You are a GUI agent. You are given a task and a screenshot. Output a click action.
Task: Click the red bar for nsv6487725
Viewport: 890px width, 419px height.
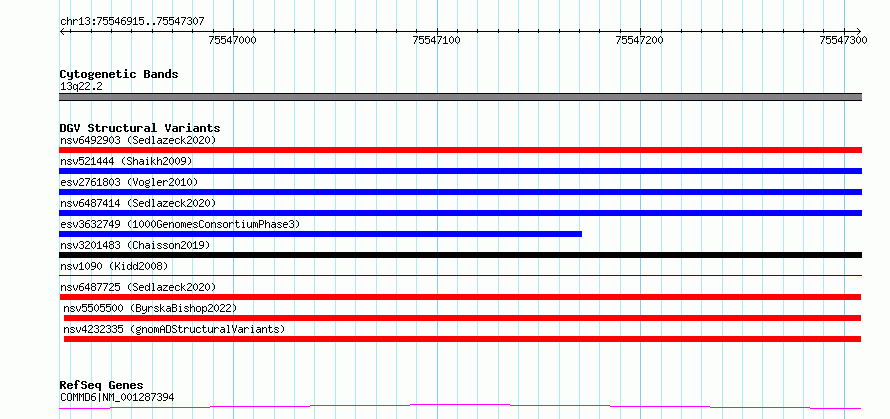460,297
